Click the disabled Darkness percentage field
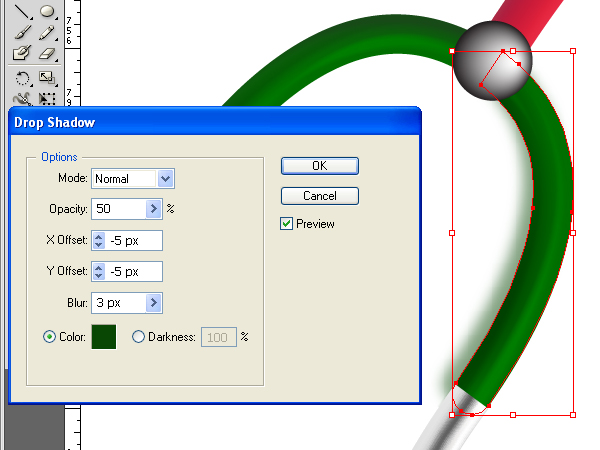 (219, 337)
